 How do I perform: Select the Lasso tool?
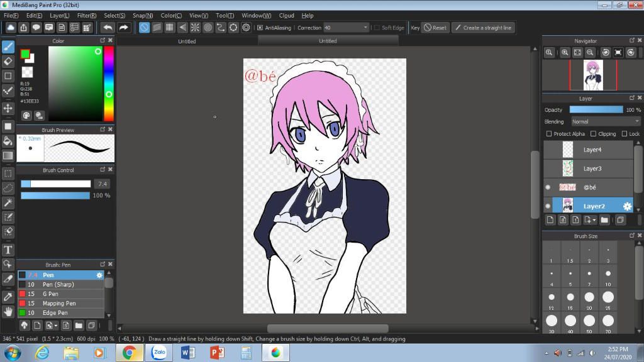pyautogui.click(x=8, y=188)
